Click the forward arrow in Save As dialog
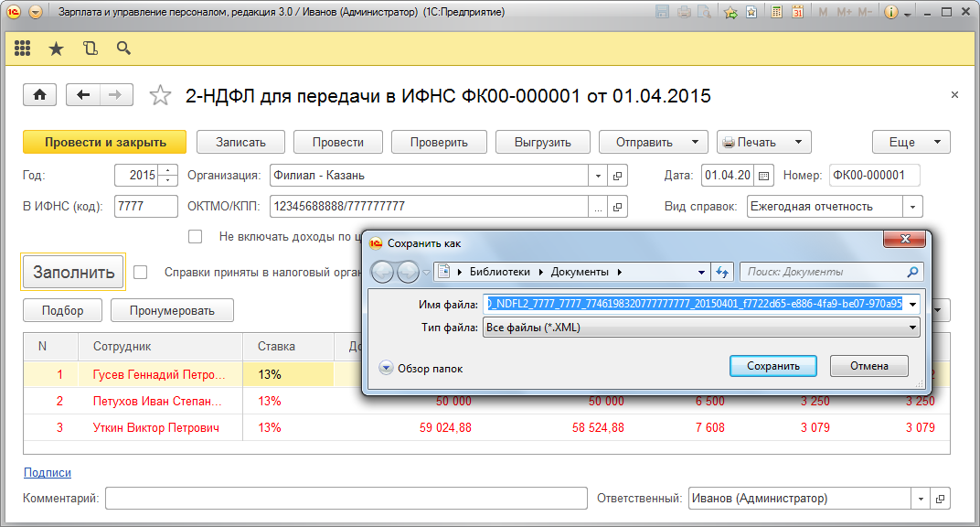Image resolution: width=980 pixels, height=527 pixels. pos(408,272)
